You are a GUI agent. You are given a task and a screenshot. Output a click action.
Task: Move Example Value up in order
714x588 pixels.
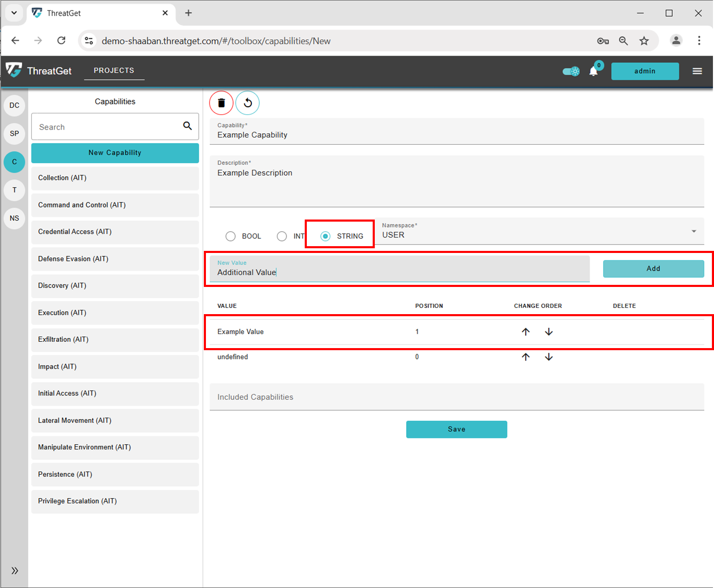coord(526,332)
